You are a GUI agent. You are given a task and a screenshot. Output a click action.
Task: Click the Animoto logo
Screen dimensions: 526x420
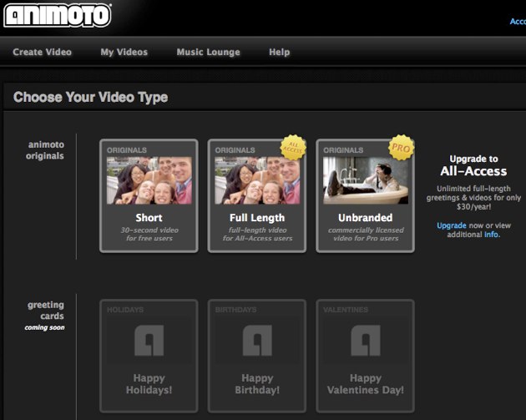[x=57, y=15]
